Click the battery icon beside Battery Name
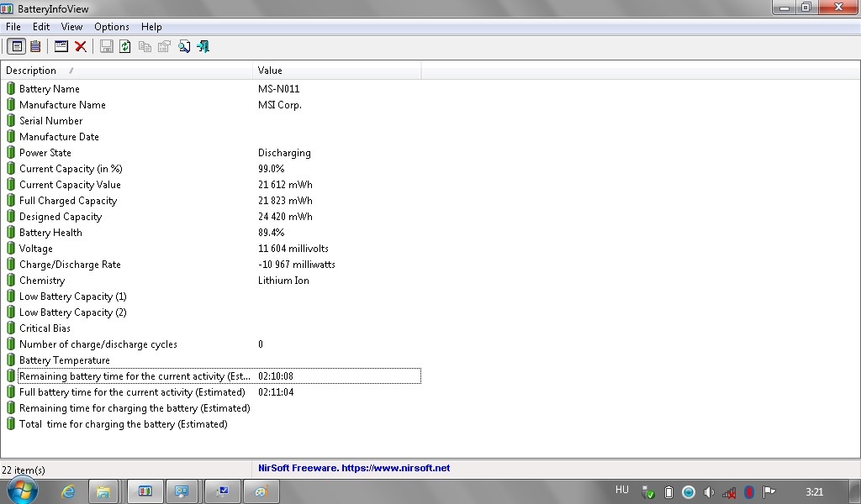Screen dimensions: 861x504 tap(10, 88)
